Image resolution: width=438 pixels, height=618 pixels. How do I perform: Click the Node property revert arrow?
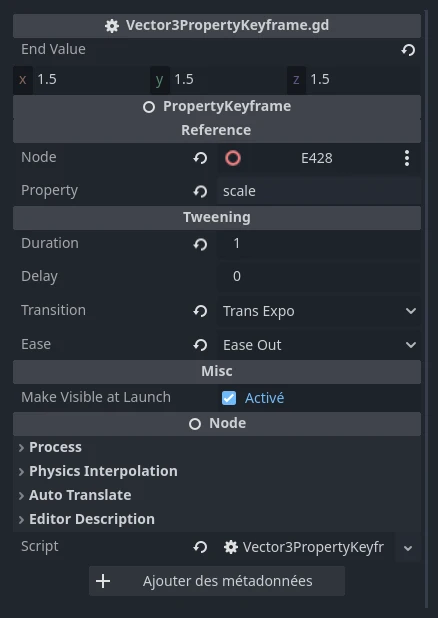[x=200, y=158]
